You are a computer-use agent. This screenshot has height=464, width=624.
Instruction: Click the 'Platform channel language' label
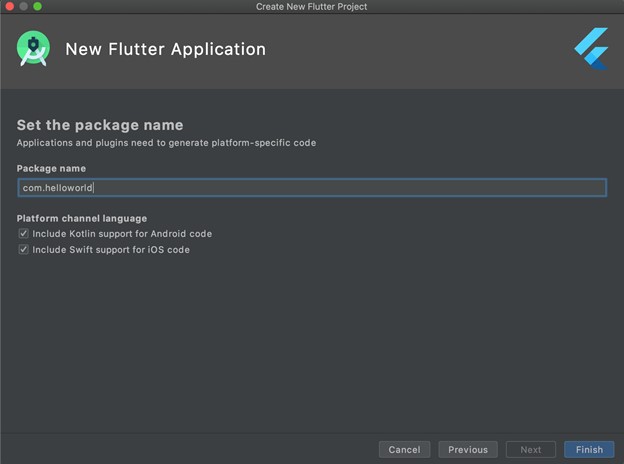(x=82, y=218)
